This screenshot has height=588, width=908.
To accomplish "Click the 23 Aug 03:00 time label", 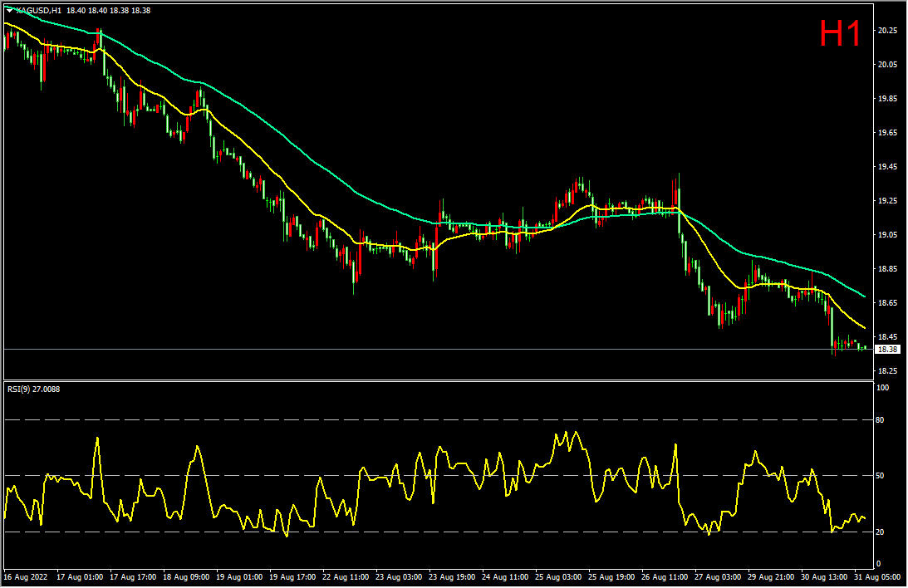I will click(x=399, y=577).
